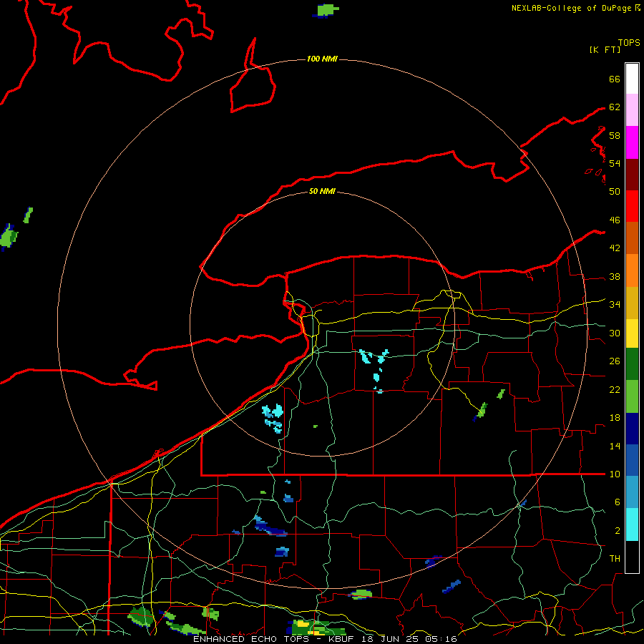Click the Enhanced Echo Tops KBUF caption

tap(325, 639)
